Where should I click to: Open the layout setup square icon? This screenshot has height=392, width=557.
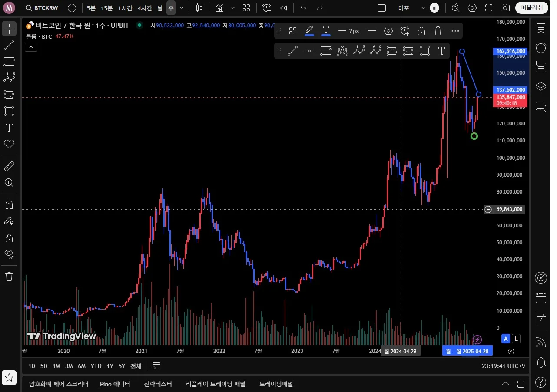382,8
